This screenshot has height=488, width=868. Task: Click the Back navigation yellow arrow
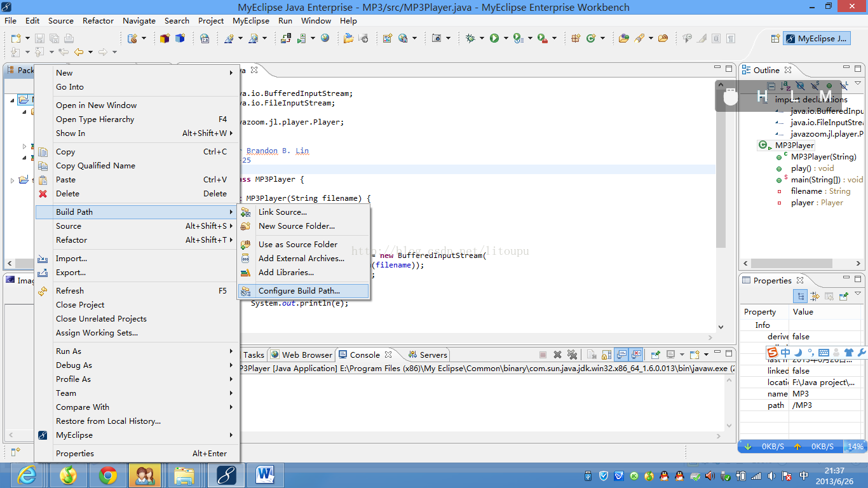tap(79, 52)
